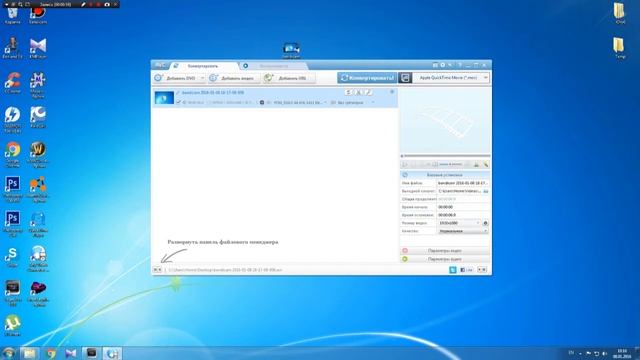Viewport: 640px width, 360px height.
Task: Open the subtitle dropdown in video row
Action: 373,102
